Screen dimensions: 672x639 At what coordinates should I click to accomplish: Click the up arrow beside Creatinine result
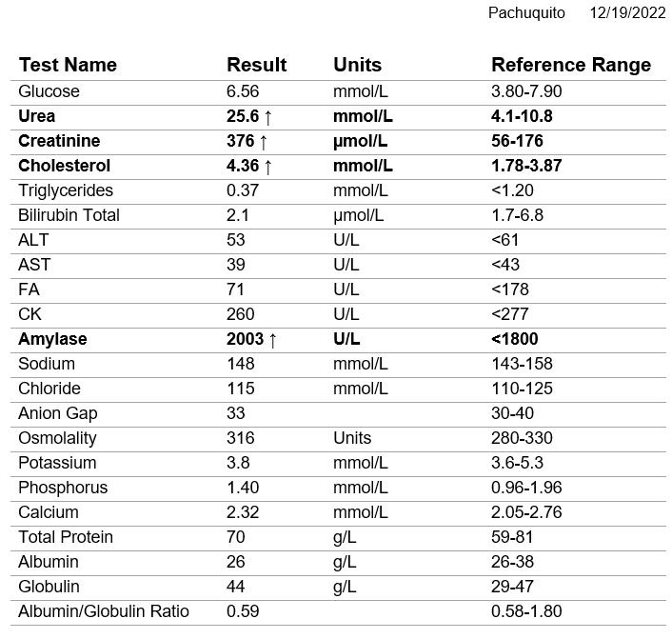267,141
